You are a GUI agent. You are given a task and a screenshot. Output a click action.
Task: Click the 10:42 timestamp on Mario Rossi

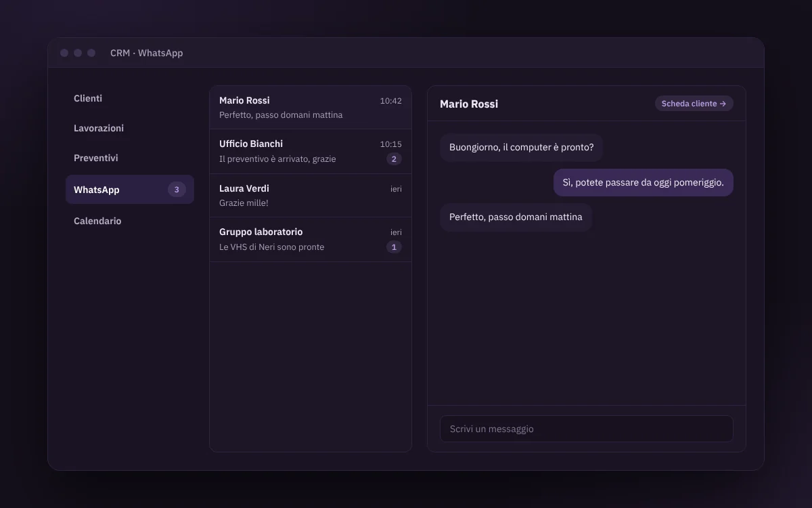[390, 101]
